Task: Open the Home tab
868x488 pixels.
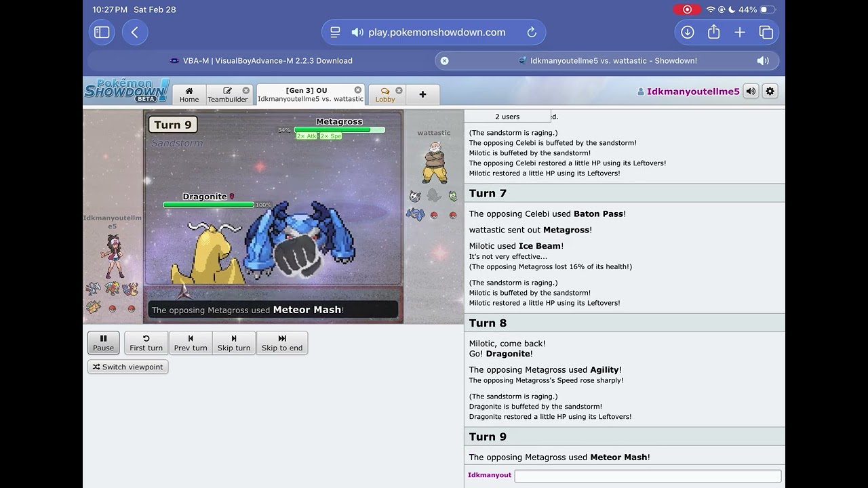Action: (x=189, y=95)
